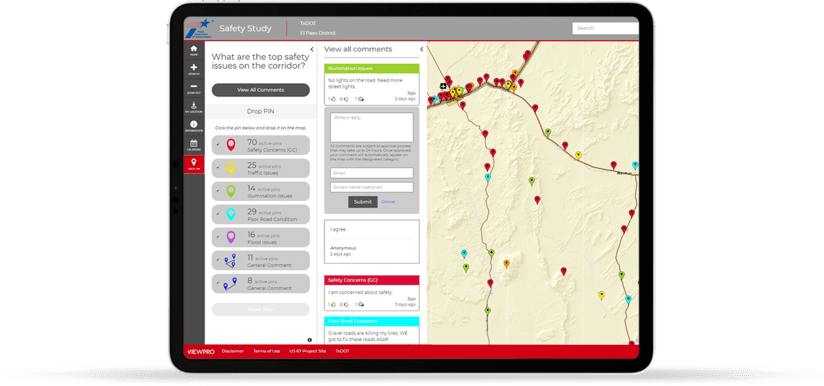Toggle the Flood Issues pins checkmark
This screenshot has width=824, height=386.
click(x=218, y=237)
